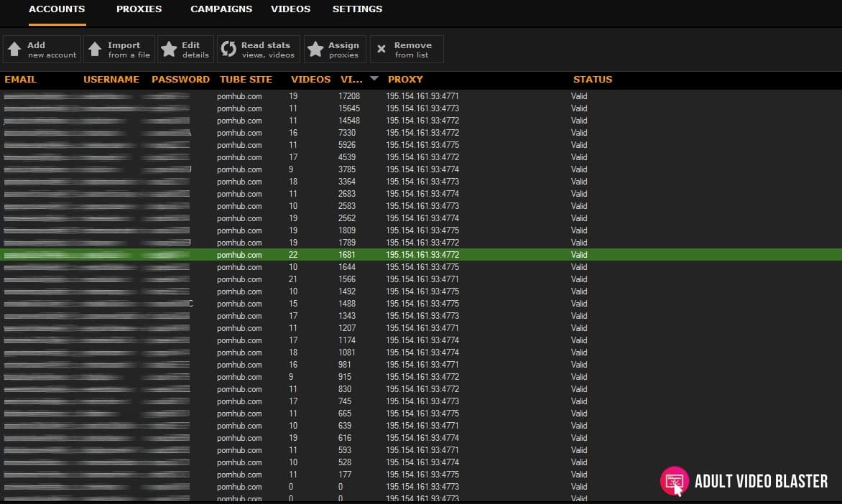Click the Read stats refresh icon
Image resolution: width=842 pixels, height=504 pixels.
(230, 49)
